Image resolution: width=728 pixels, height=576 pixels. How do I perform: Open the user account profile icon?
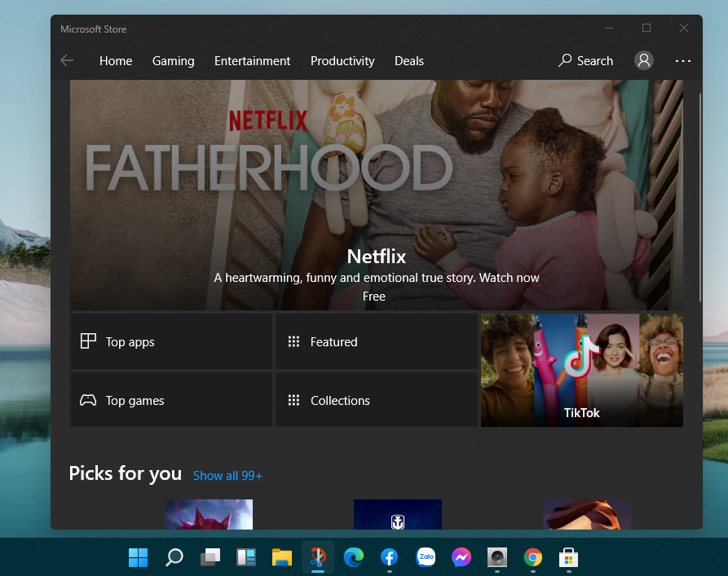(x=644, y=60)
